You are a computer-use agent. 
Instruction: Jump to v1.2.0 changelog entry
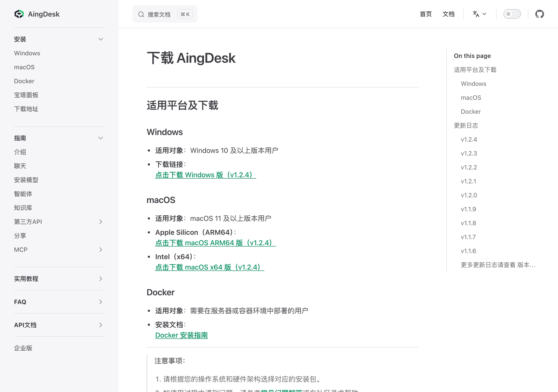pos(469,195)
